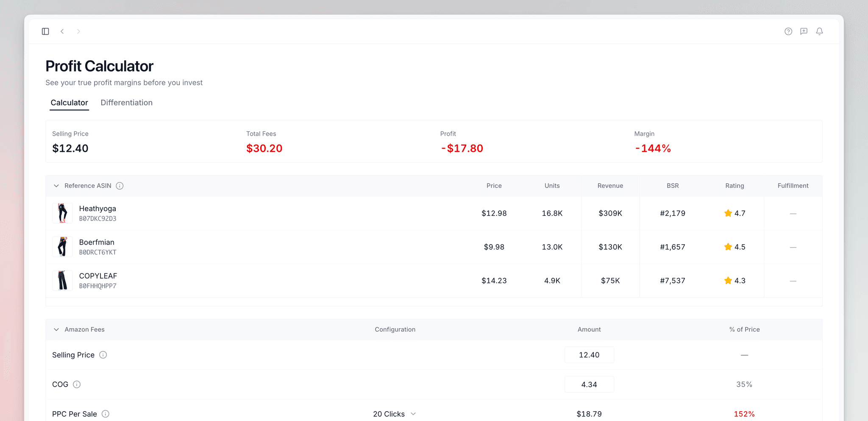Click the summary Selling Price $12.40 value

(x=70, y=148)
